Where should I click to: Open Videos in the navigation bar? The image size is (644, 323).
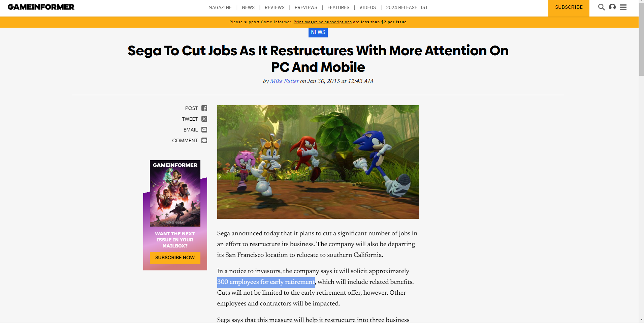coord(367,7)
